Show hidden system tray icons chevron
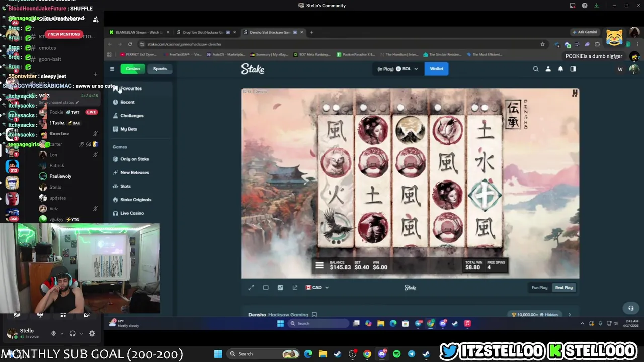644x362 pixels. (x=582, y=323)
